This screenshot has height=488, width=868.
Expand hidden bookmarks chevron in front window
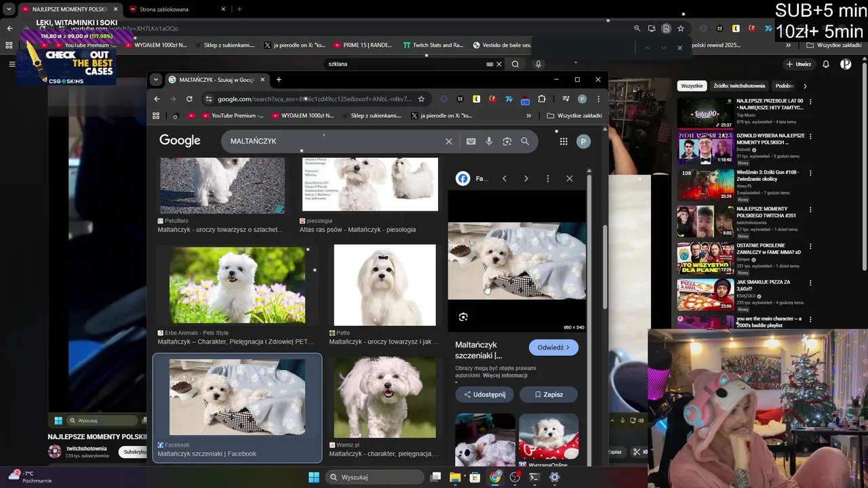pos(529,116)
